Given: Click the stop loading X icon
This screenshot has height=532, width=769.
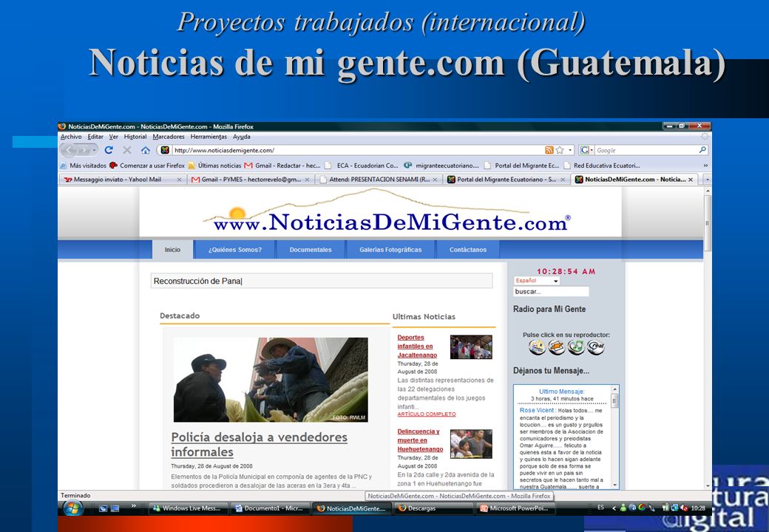Looking at the screenshot, I should pos(127,150).
